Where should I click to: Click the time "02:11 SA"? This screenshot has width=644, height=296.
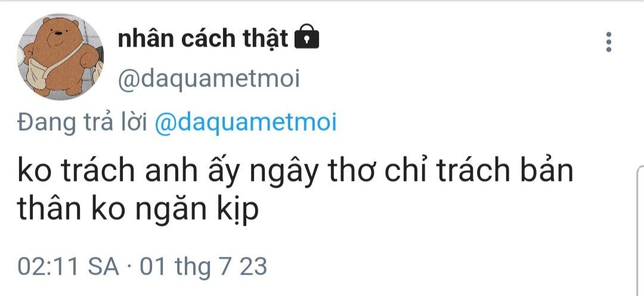tap(68, 266)
